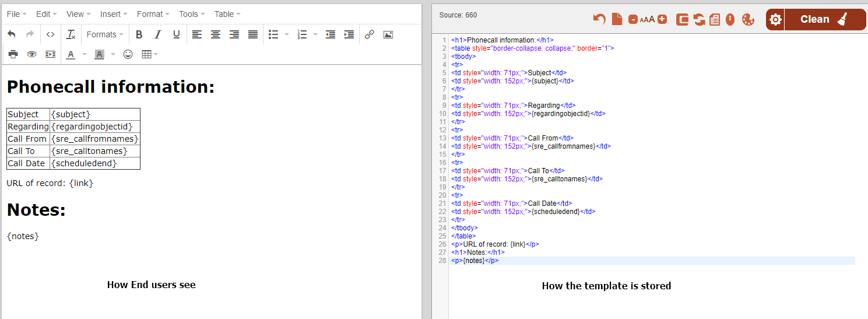Clear formatting with the Tx icon
Image resolution: width=868 pixels, height=319 pixels.
(71, 34)
